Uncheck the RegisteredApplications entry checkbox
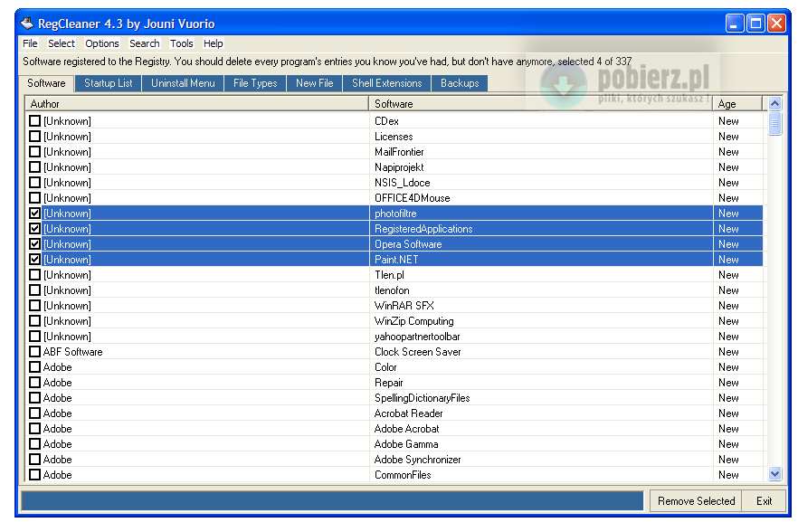 (34, 229)
